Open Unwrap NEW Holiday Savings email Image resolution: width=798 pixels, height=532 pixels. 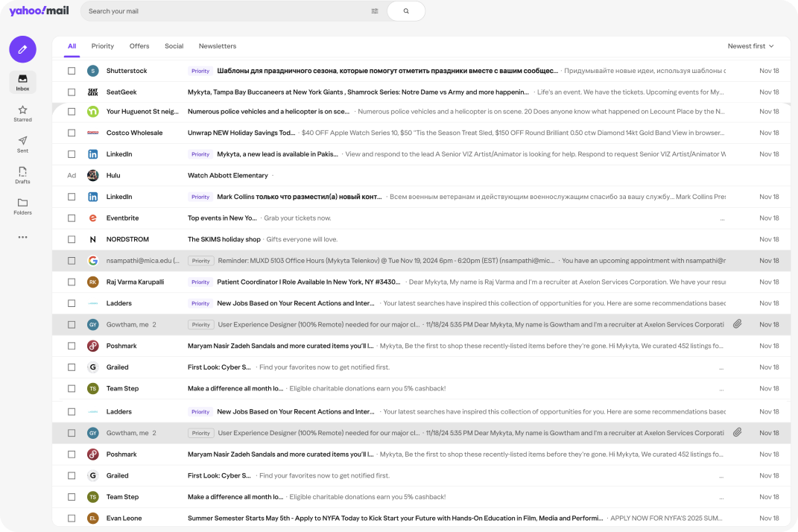coord(422,133)
